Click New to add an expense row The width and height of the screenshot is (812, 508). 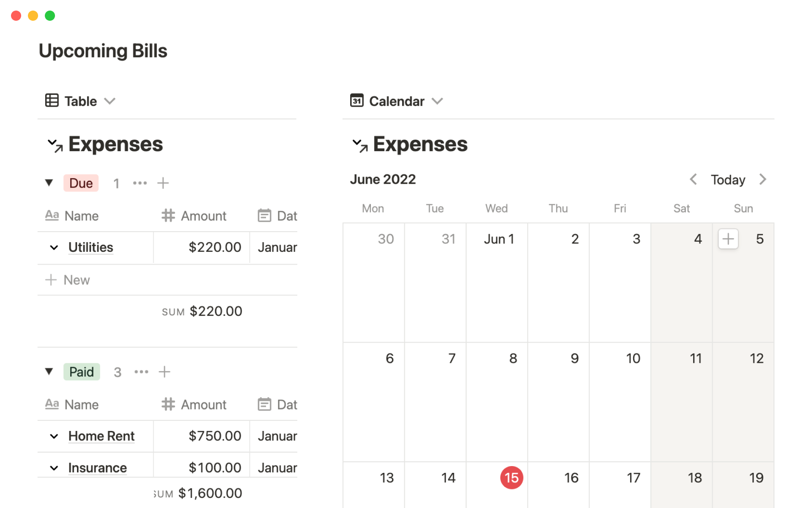pos(77,280)
